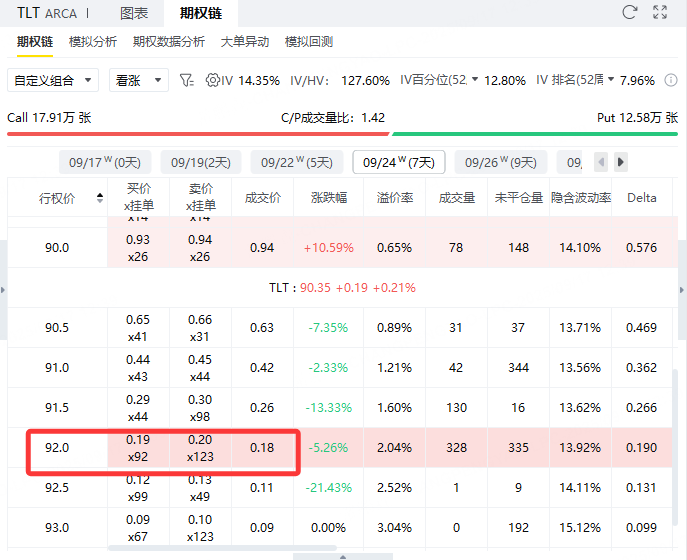The height and width of the screenshot is (560, 687).
Task: Select expiry 09/19 (2天)
Action: point(201,162)
